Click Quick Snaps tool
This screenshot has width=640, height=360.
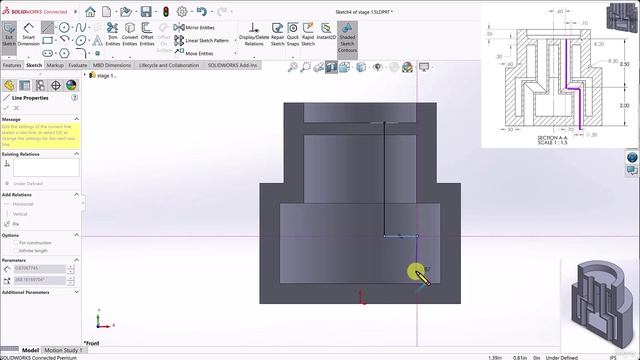pyautogui.click(x=293, y=34)
